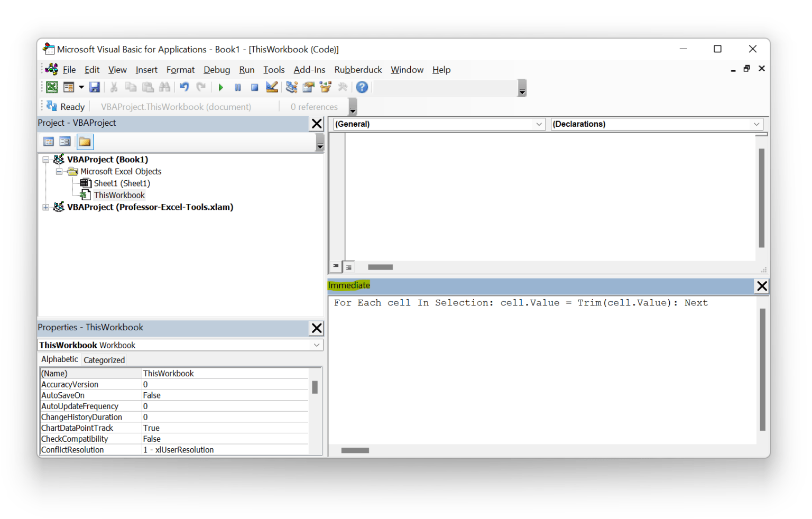The width and height of the screenshot is (812, 519).
Task: Close the Immediate window pane
Action: [761, 286]
